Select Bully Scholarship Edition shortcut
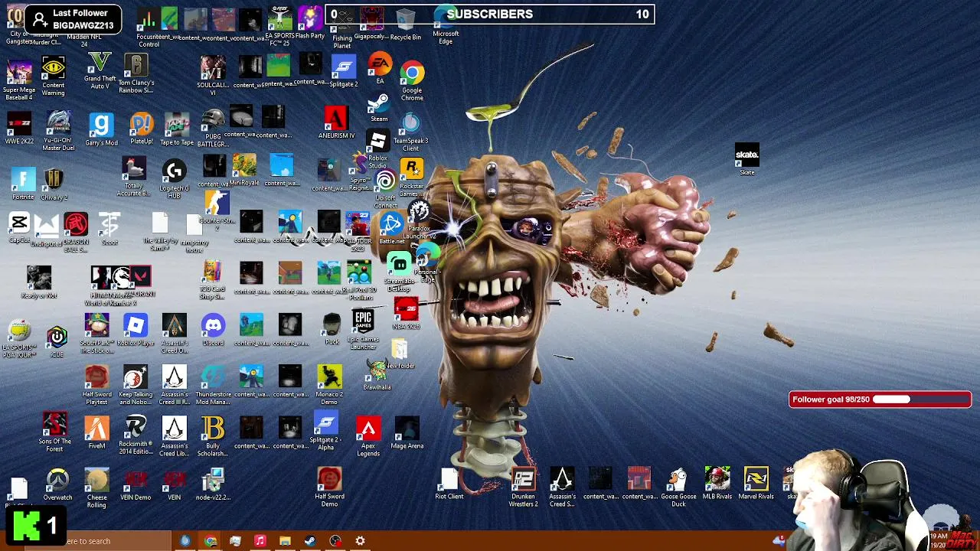The height and width of the screenshot is (551, 980). pos(213,436)
